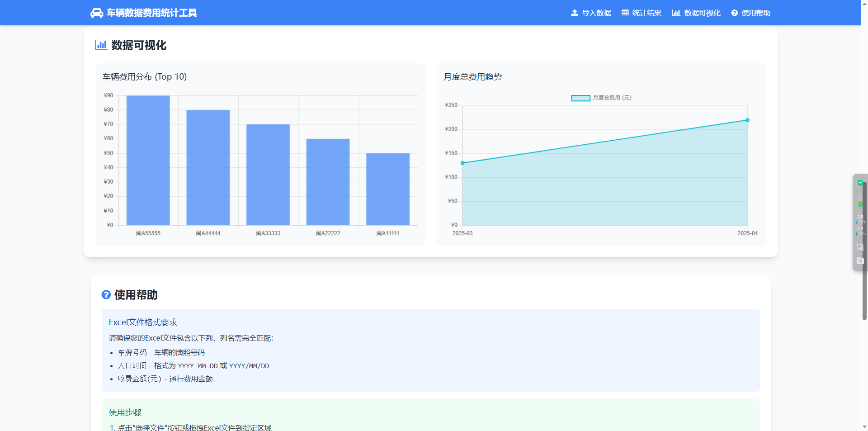Click the ¥250 axis label on trend chart
Image resolution: width=868 pixels, height=431 pixels.
click(x=451, y=105)
